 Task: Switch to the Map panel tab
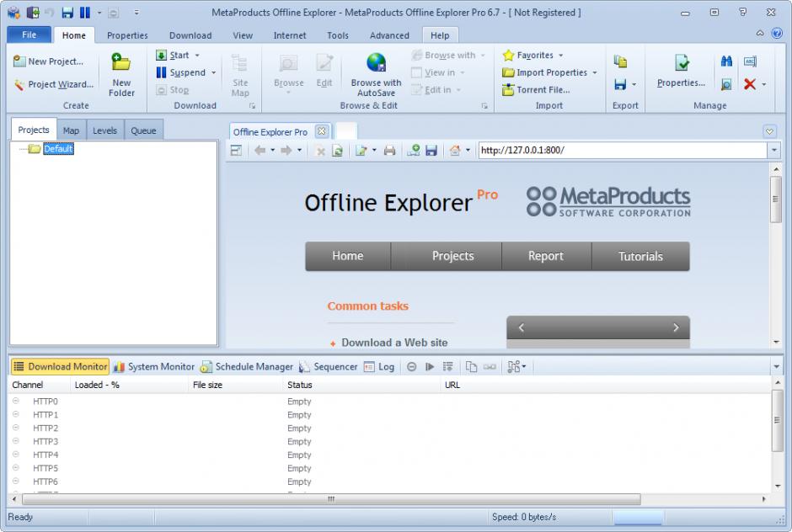(x=71, y=130)
